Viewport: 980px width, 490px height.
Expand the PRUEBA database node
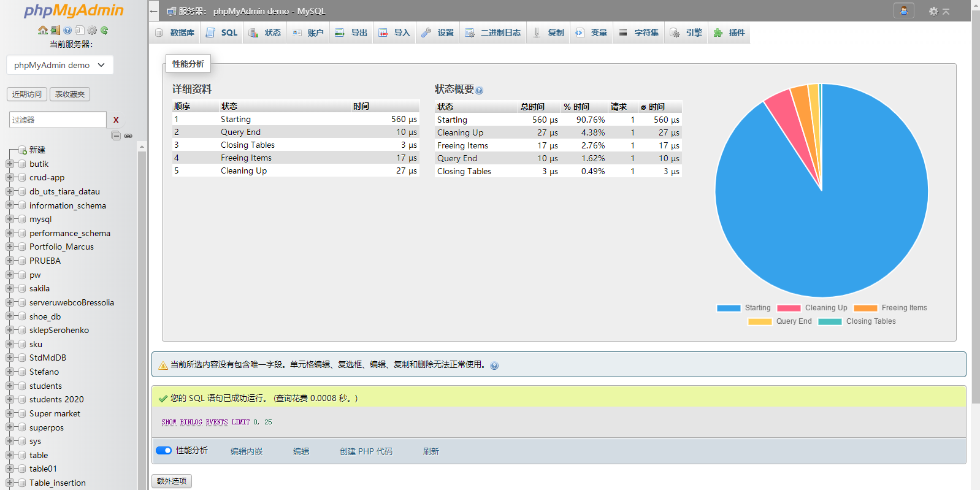click(x=9, y=261)
